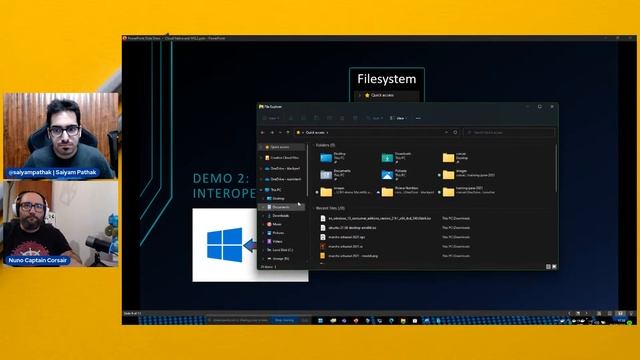Select Documents under This PC
Image resolution: width=640 pixels, height=360 pixels.
coord(282,207)
